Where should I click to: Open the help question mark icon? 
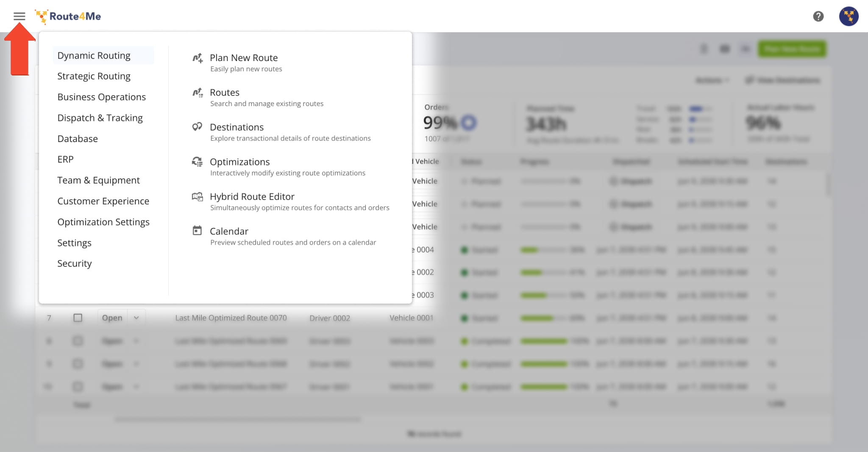(818, 17)
